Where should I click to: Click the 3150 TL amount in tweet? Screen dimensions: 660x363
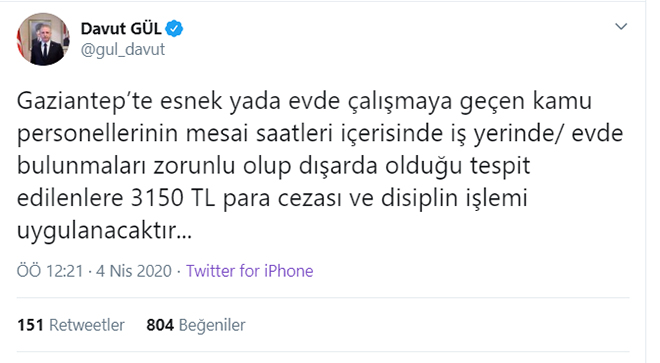tap(173, 198)
